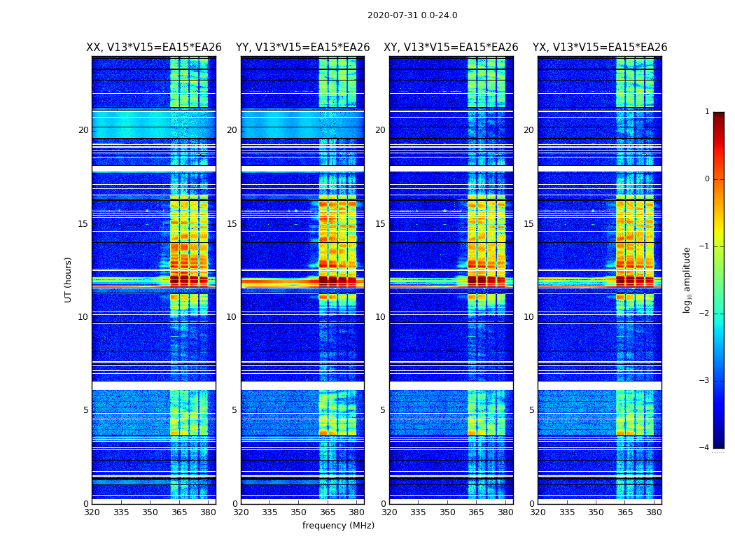
Task: Click the XY panel title text
Action: tap(451, 48)
